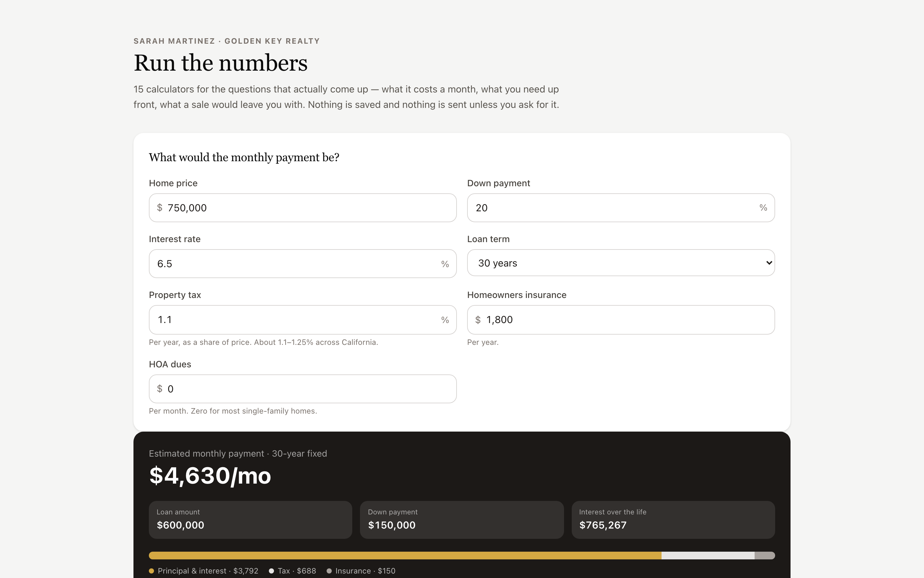Click the "Home price" field label
This screenshot has width=924, height=578.
173,183
